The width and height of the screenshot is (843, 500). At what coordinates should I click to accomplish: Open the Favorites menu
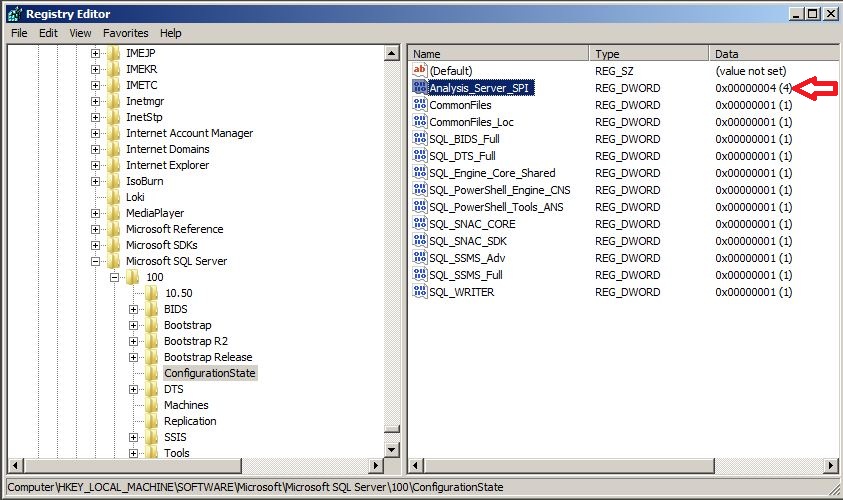(x=125, y=33)
